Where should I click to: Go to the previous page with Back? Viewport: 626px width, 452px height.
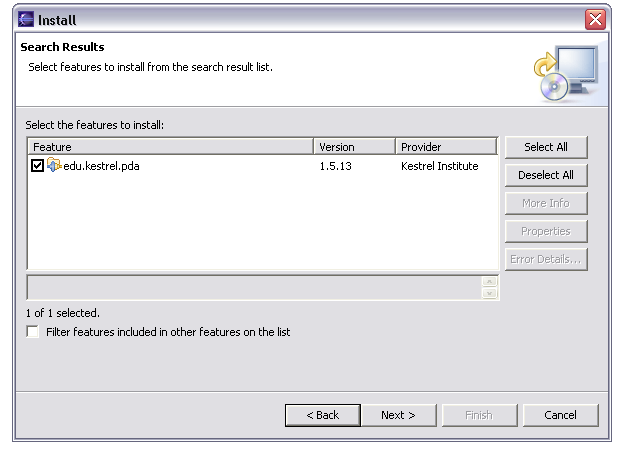pyautogui.click(x=322, y=415)
